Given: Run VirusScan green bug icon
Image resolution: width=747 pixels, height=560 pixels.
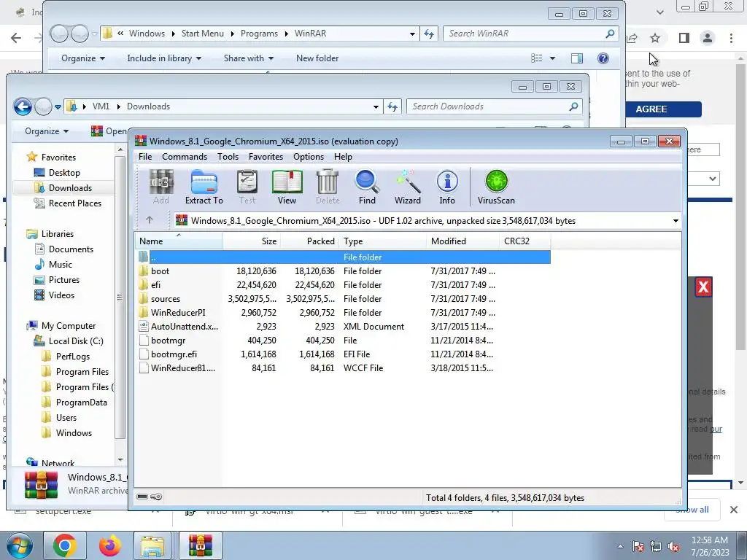Looking at the screenshot, I should (496, 187).
